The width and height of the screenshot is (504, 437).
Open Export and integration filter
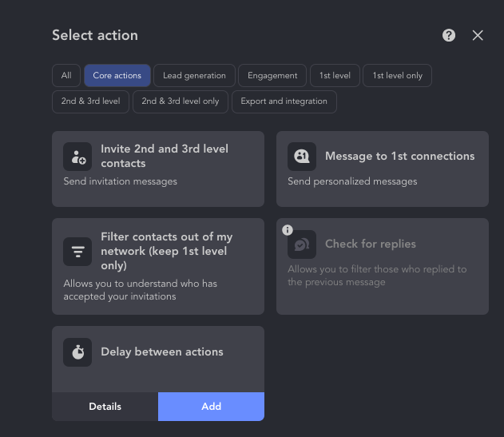[284, 101]
